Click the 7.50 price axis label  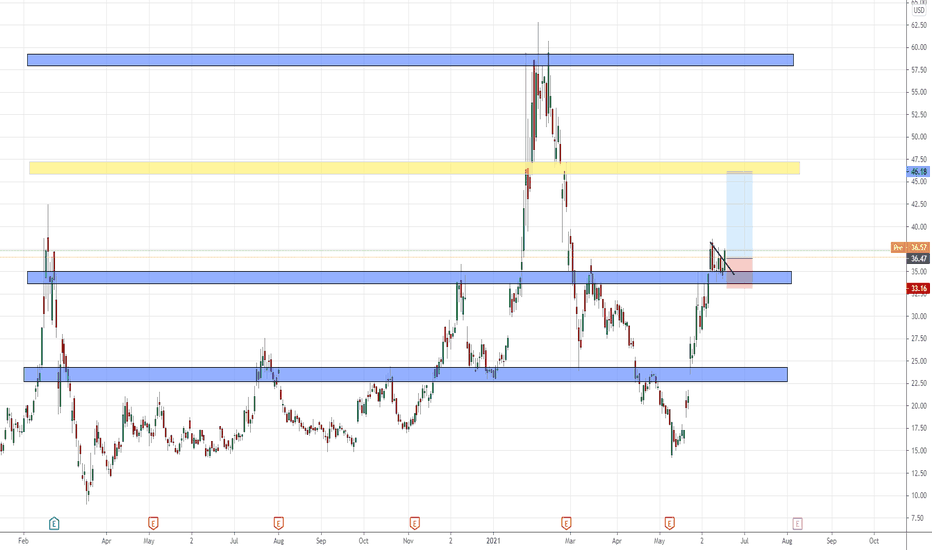pyautogui.click(x=920, y=518)
